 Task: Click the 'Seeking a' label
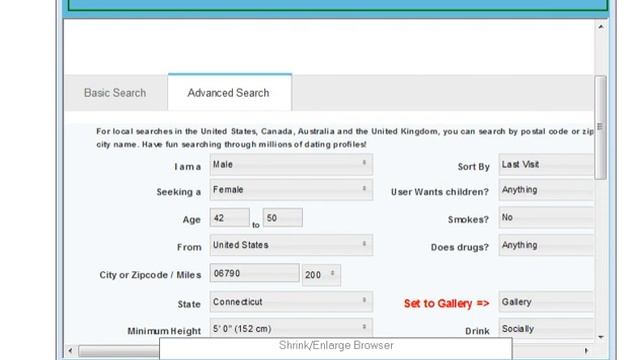coord(179,192)
